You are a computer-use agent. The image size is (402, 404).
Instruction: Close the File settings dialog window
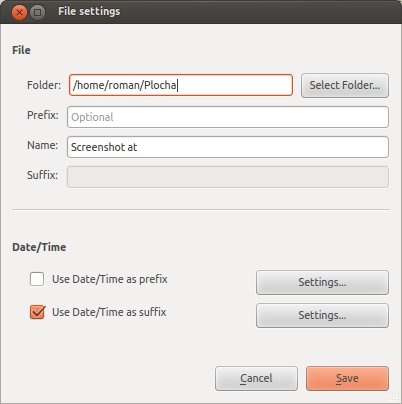[19, 12]
